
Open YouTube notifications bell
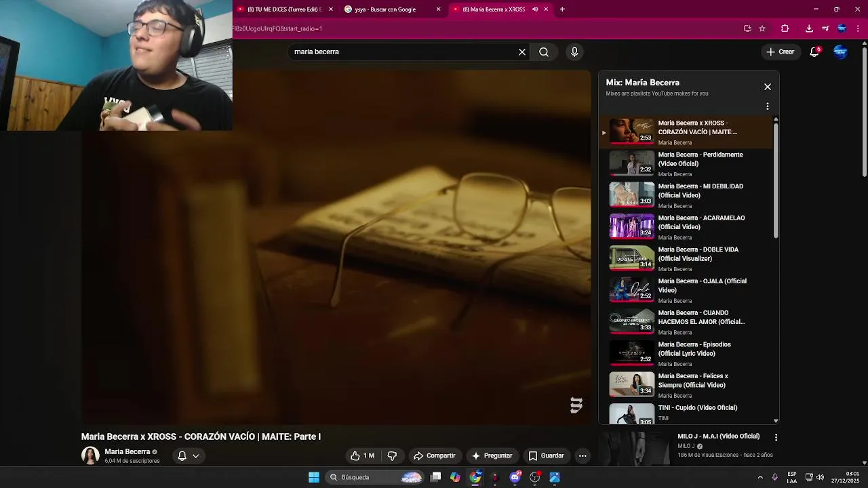[x=815, y=52]
